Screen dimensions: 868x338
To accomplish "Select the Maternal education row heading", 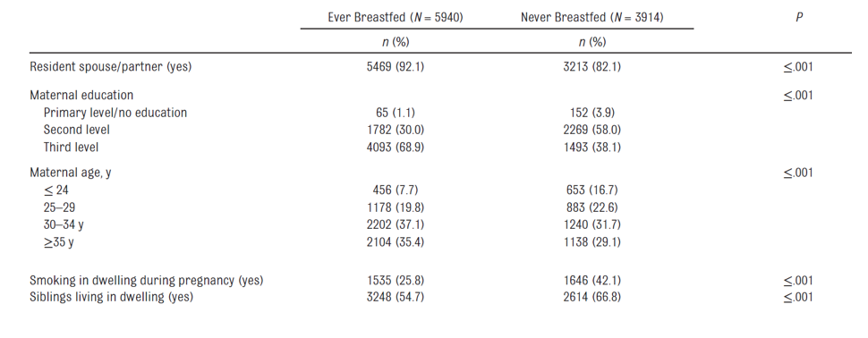I will pos(81,95).
